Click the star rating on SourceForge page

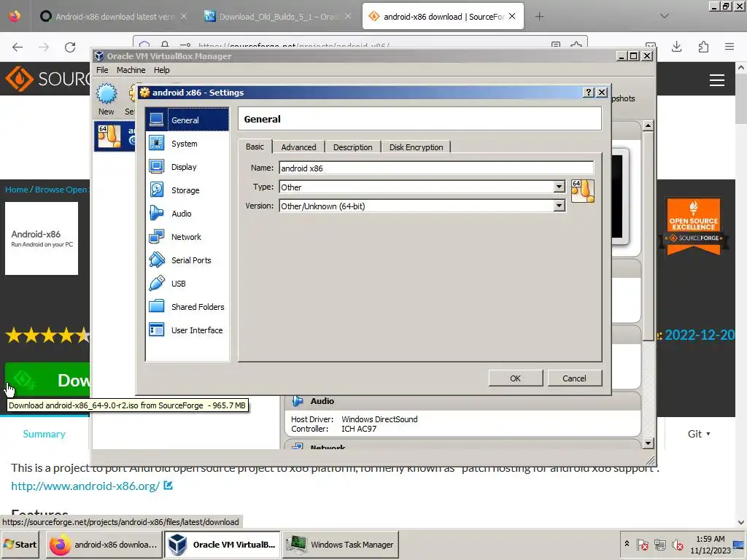pyautogui.click(x=47, y=335)
